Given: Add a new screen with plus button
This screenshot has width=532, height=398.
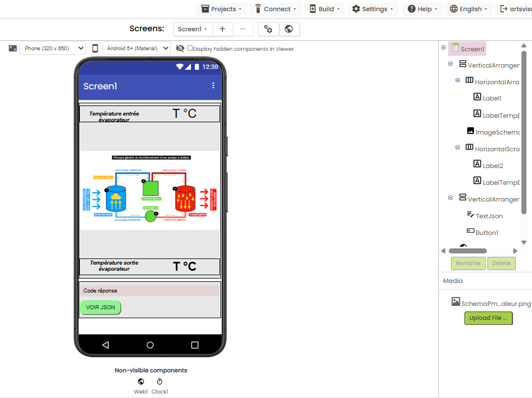Looking at the screenshot, I should coord(222,29).
